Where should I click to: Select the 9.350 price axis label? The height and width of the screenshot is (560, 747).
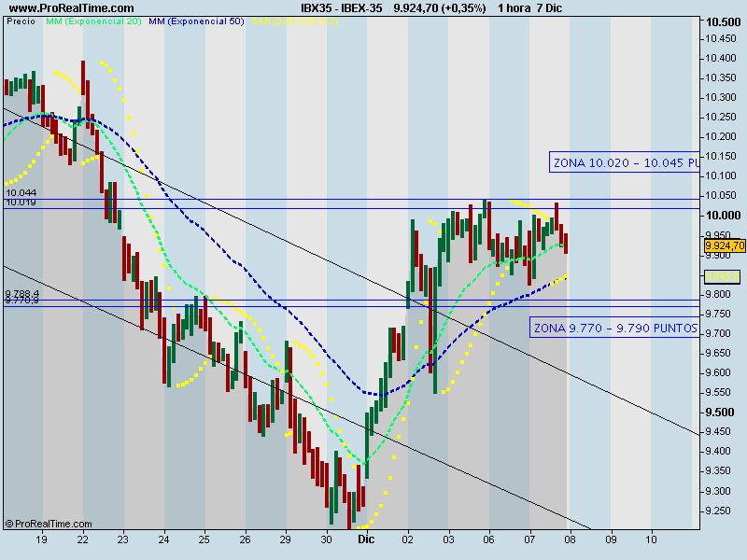[x=718, y=471]
